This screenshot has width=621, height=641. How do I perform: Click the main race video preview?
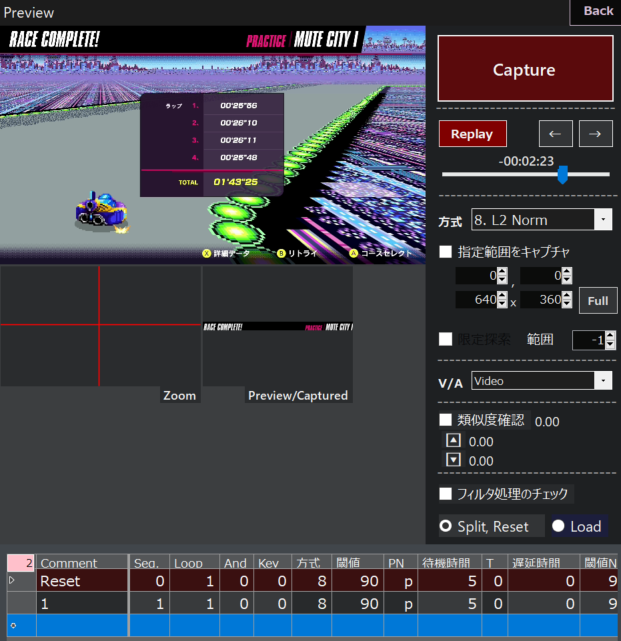213,145
